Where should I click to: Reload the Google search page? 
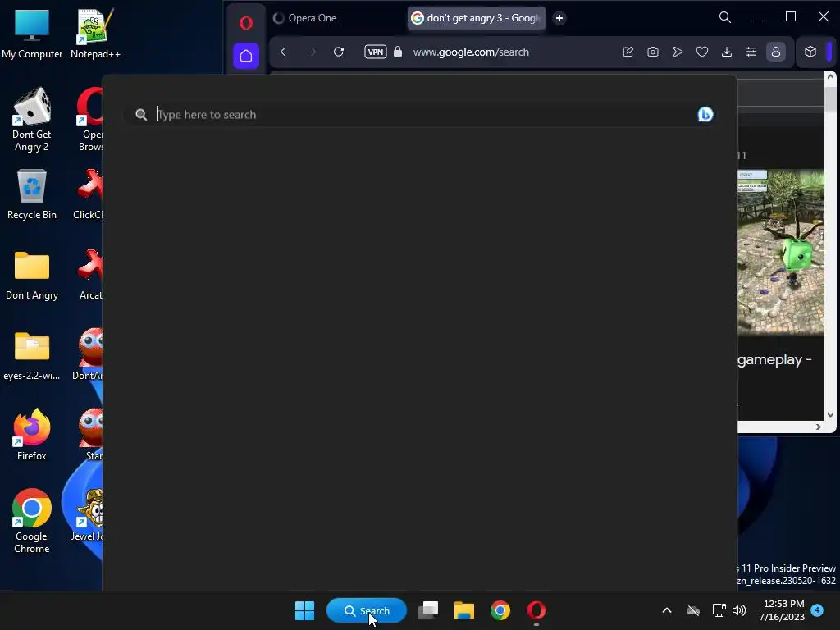(x=339, y=52)
